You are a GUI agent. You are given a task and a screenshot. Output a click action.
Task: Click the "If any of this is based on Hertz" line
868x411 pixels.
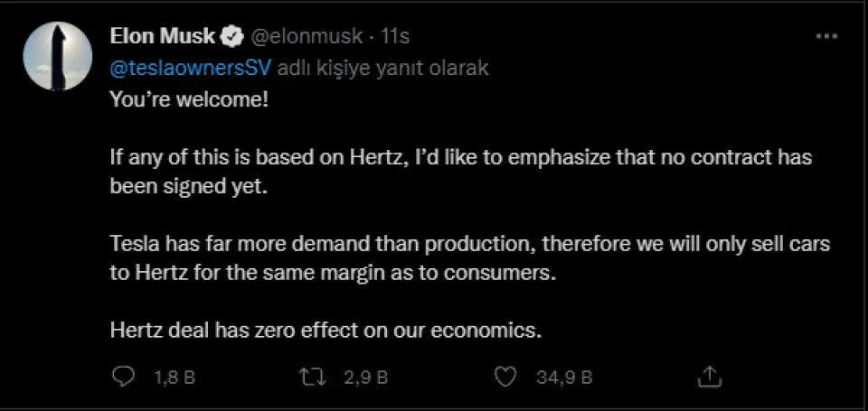click(x=460, y=157)
